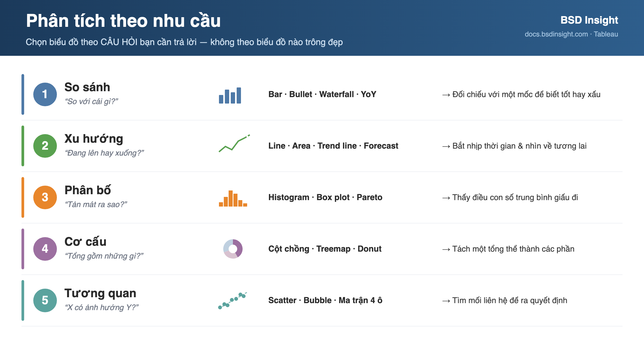The height and width of the screenshot is (338, 644).
Task: Select the teal number 5 circle
Action: click(x=45, y=300)
